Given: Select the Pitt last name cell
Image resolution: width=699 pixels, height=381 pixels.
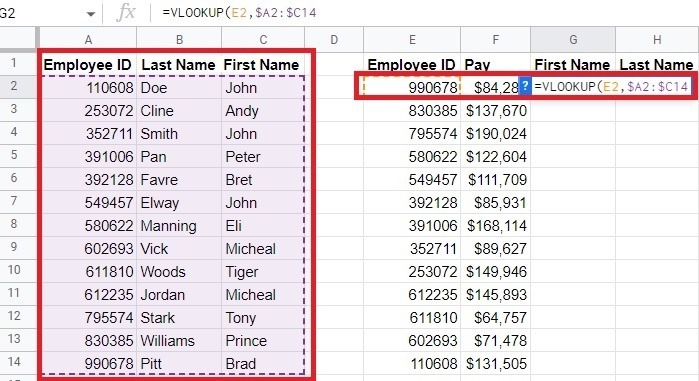Looking at the screenshot, I should pos(179,364).
